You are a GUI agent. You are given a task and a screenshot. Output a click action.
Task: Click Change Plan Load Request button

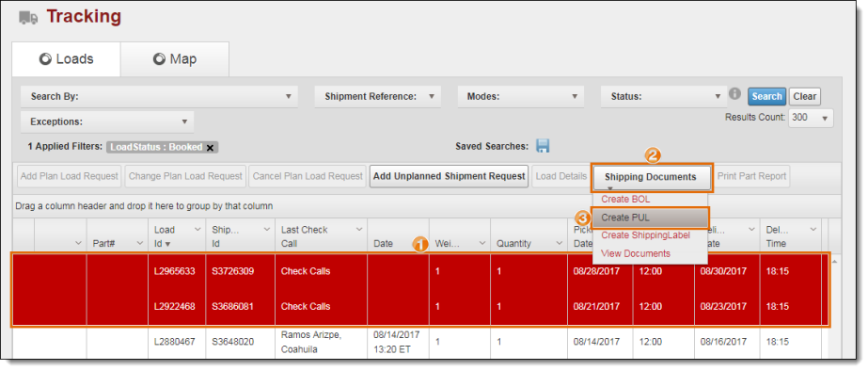click(x=185, y=176)
